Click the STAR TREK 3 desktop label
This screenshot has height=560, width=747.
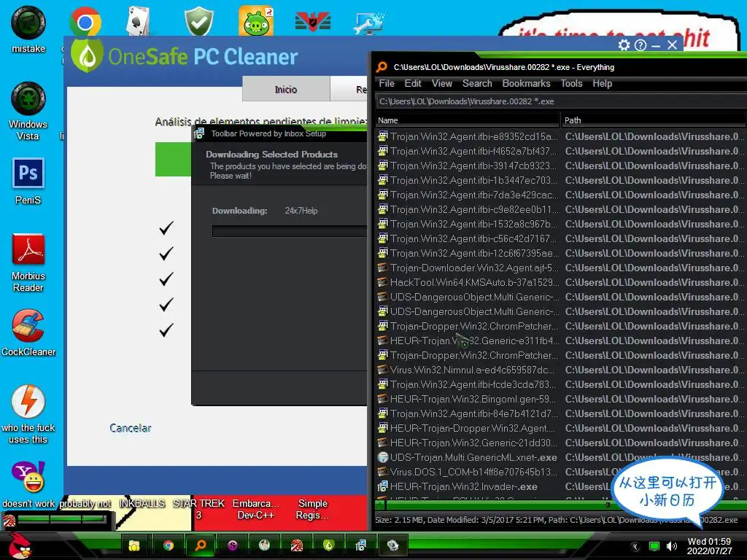click(198, 509)
